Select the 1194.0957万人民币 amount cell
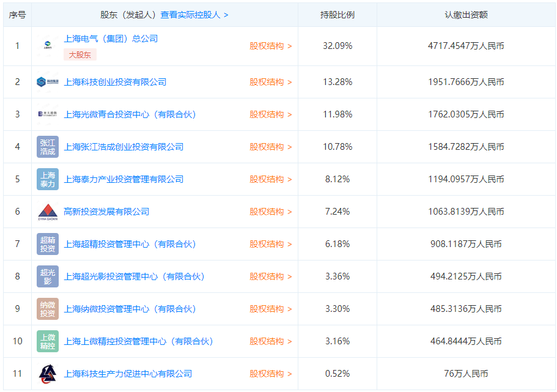Screen dimensions: 557x392 466,179
